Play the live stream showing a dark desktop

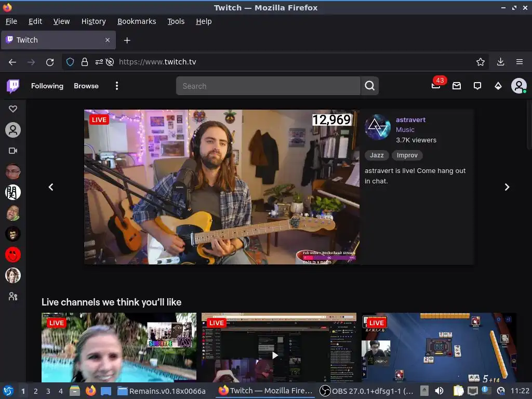(279, 348)
